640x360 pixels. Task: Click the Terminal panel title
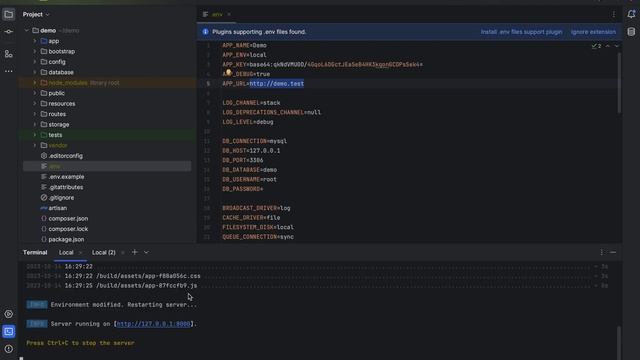35,252
